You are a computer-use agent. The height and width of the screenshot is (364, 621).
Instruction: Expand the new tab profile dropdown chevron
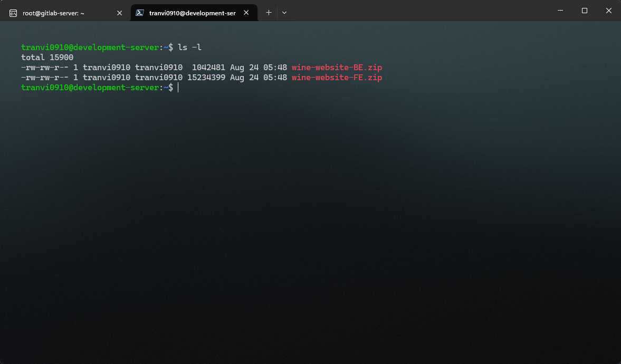point(284,13)
